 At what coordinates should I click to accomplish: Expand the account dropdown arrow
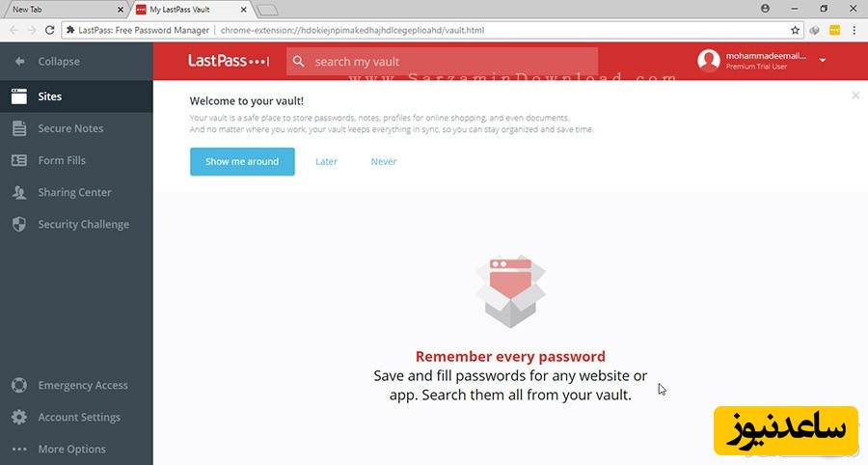823,61
